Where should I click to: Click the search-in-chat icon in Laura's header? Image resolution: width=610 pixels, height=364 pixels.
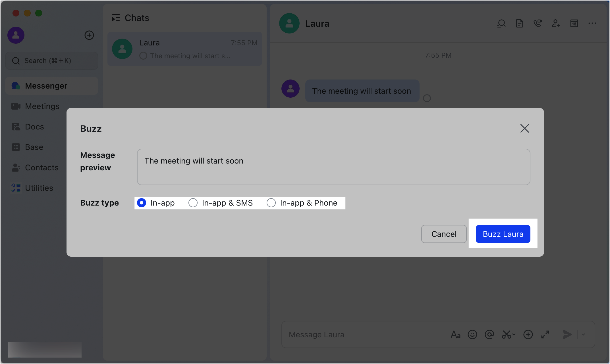pyautogui.click(x=501, y=24)
